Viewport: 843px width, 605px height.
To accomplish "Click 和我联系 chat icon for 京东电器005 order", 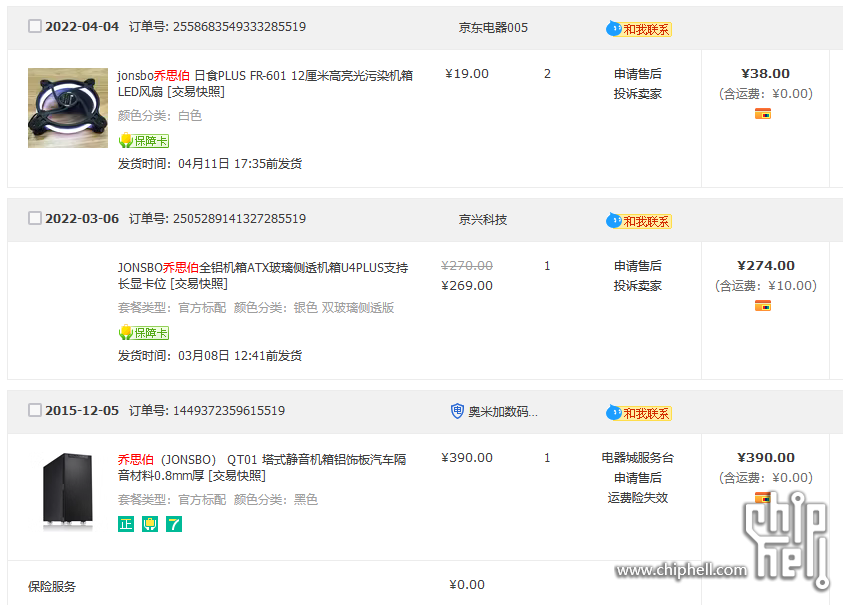I will [639, 29].
